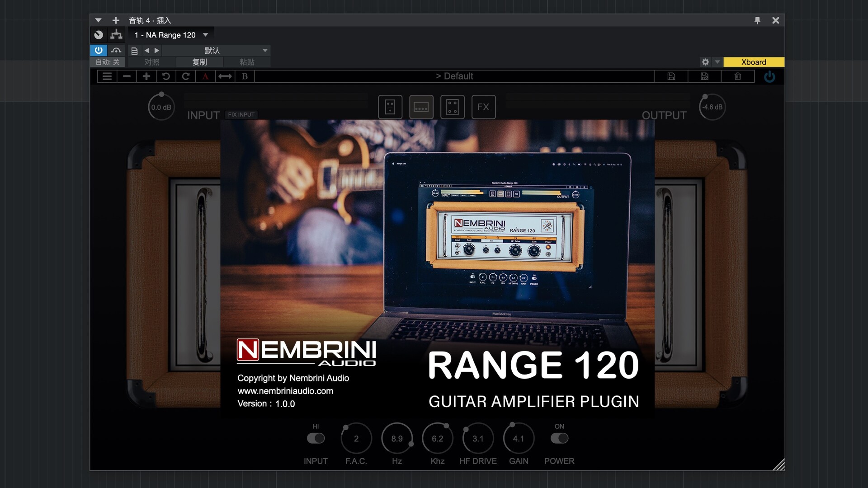Click the 粘贴 paste tab
This screenshot has width=868, height=488.
point(247,62)
